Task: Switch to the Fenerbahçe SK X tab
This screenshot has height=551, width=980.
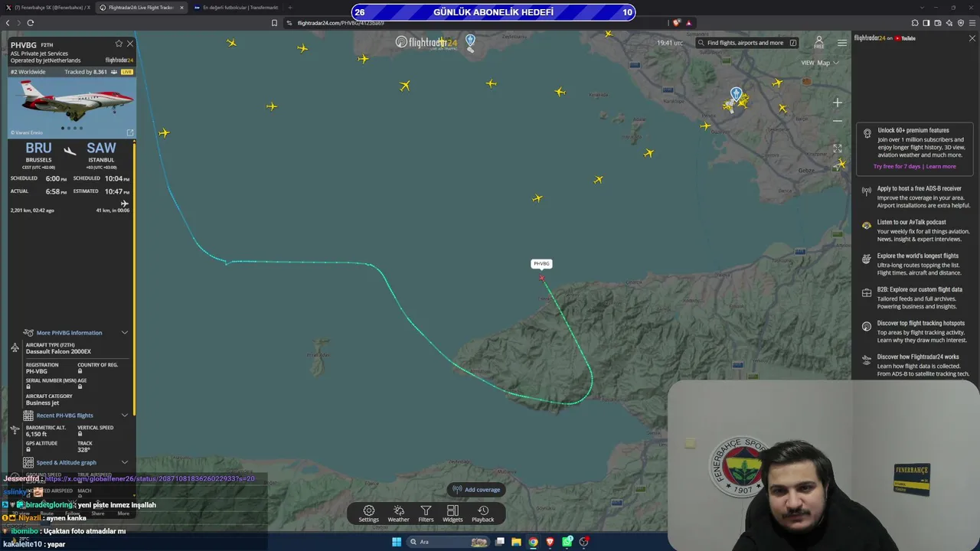Action: coord(47,8)
